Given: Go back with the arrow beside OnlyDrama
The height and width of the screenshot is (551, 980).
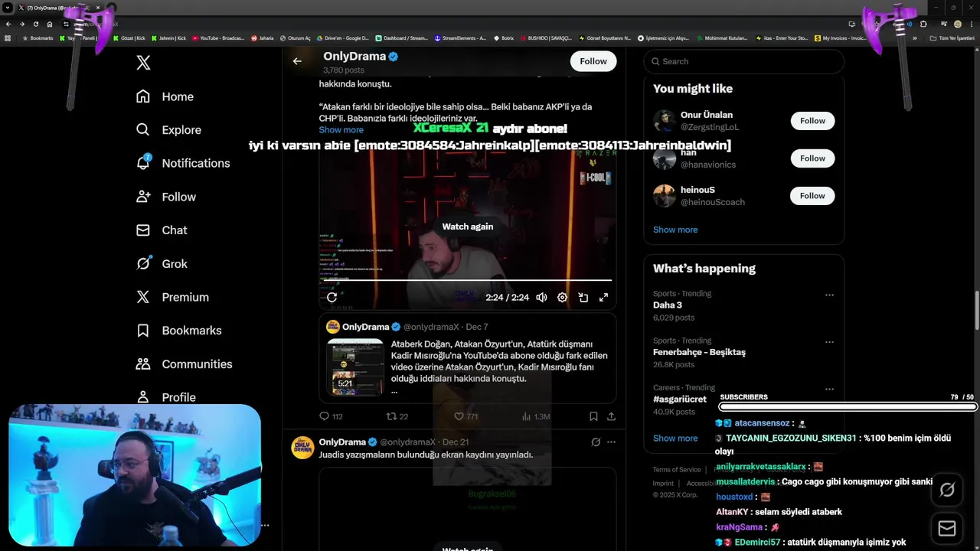Looking at the screenshot, I should (297, 61).
